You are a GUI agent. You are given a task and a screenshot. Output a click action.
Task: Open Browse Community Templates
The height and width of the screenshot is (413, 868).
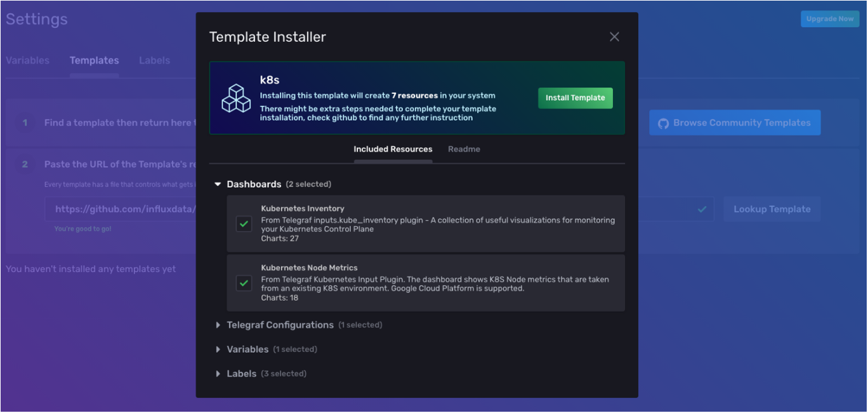[x=734, y=122]
